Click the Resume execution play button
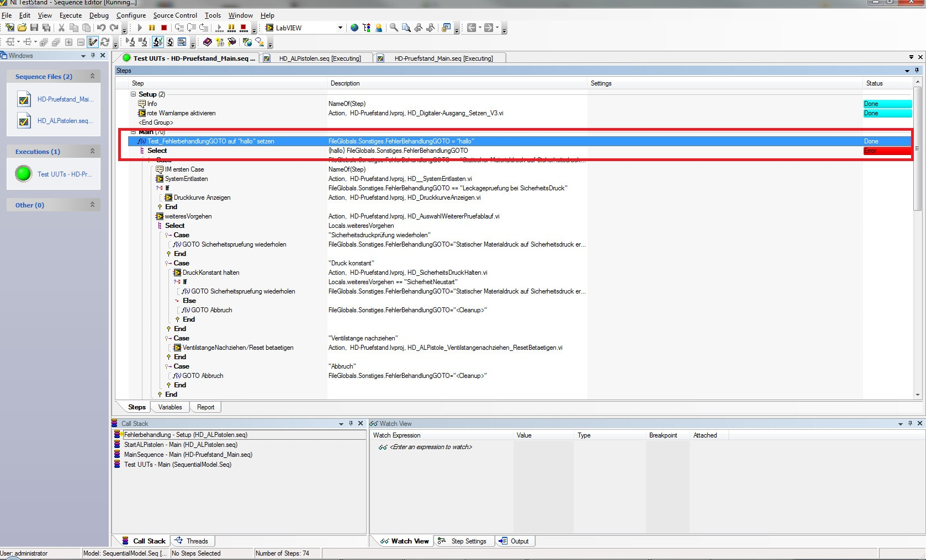Viewport: 926px width, 560px height. click(x=140, y=28)
